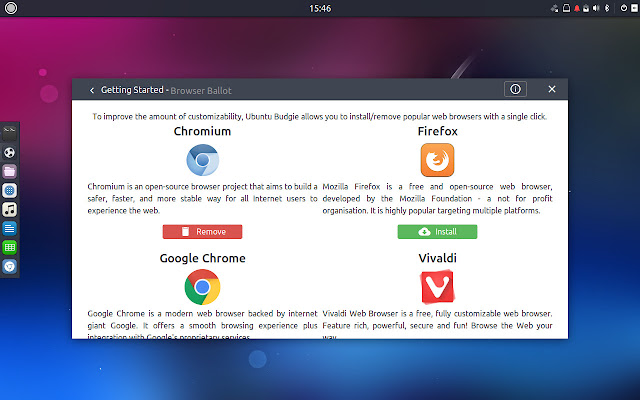Remove the Chromium browser
This screenshot has height=400, width=640.
point(202,231)
